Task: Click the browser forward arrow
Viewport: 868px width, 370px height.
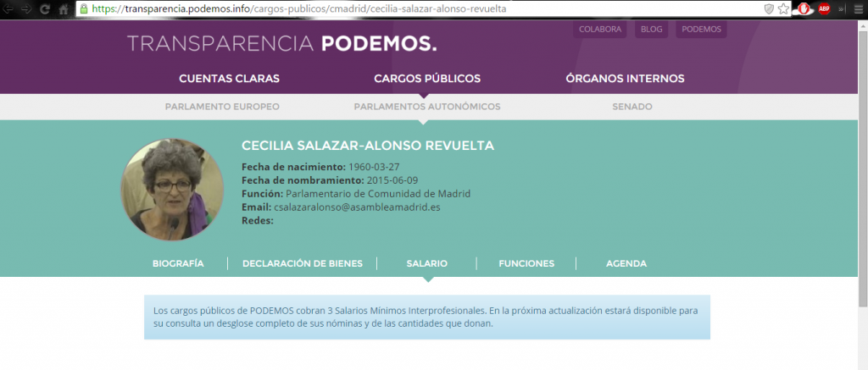Action: coord(27,8)
